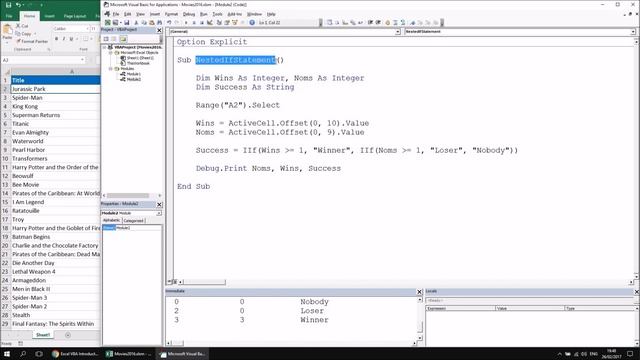Toggle Underline in Excel ribbon
Screen dimensions: 640x360
click(71, 39)
